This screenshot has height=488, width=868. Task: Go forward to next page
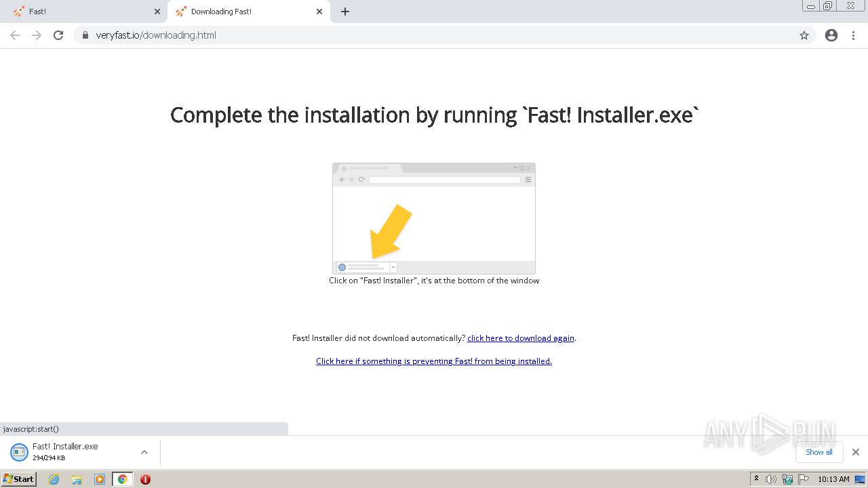(37, 35)
